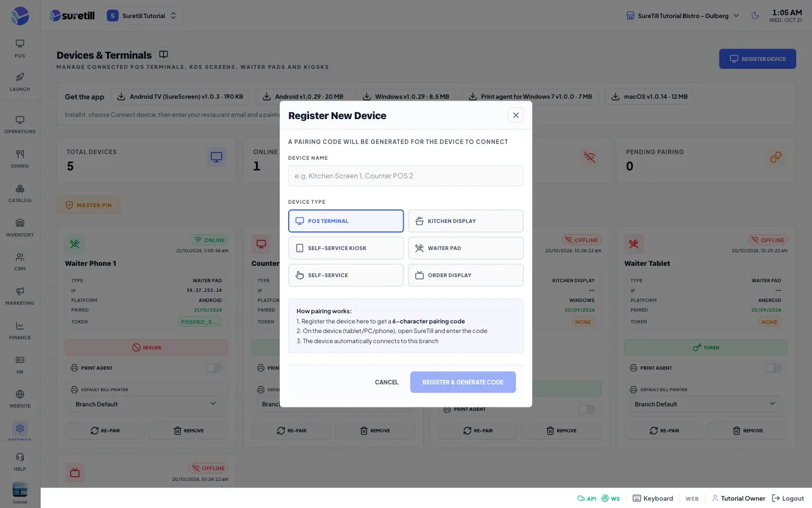This screenshot has width=812, height=508.
Task: Choose Kitchen Display device type
Action: tap(466, 221)
